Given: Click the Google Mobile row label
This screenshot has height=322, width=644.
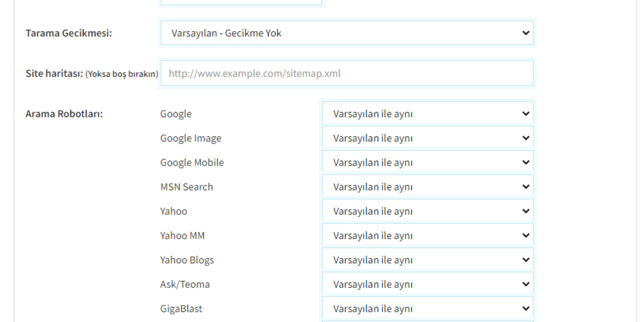Looking at the screenshot, I should [x=192, y=163].
